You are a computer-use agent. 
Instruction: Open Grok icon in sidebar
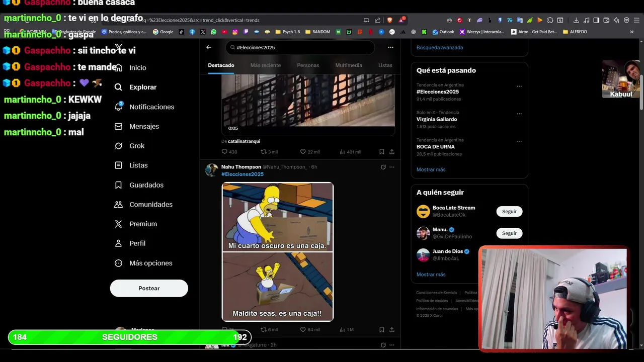pos(118,146)
